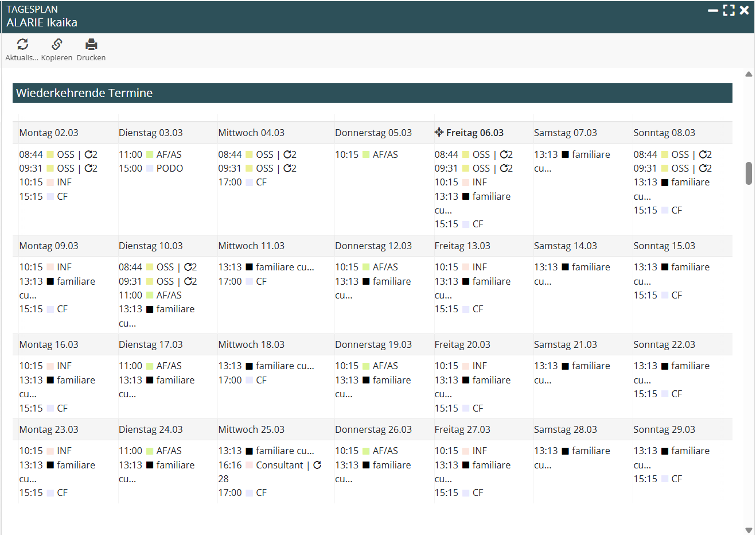Click the fullscreen expand window icon

pyautogui.click(x=728, y=10)
